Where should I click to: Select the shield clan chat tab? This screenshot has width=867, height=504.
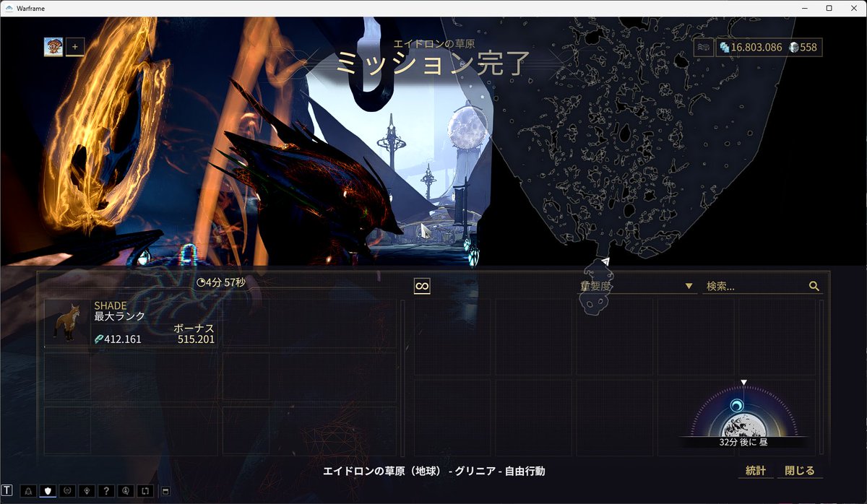pyautogui.click(x=48, y=491)
